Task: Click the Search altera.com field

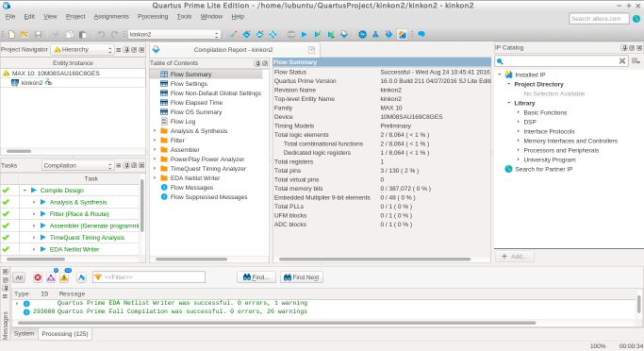Action: coord(599,19)
